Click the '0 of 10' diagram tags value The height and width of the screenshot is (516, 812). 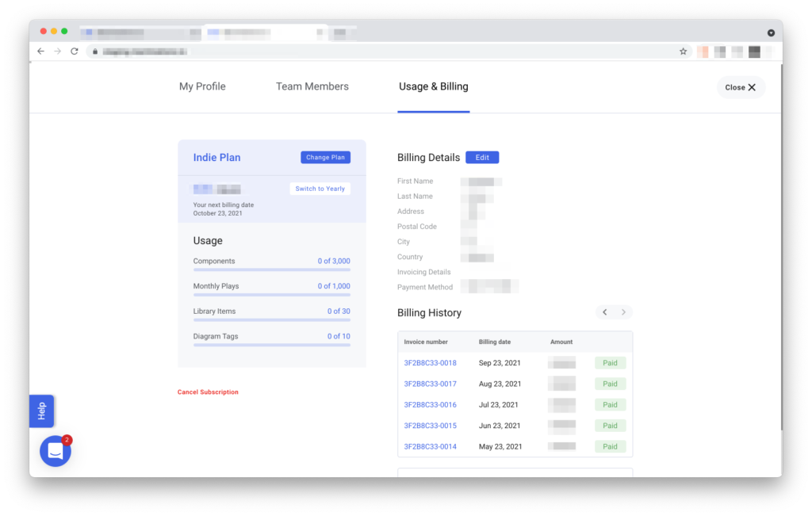[339, 336]
